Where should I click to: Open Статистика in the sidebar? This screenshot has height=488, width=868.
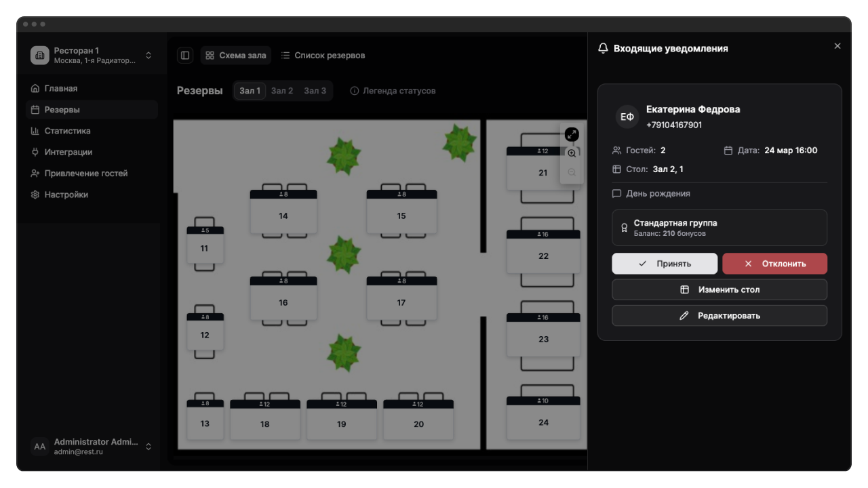(67, 131)
